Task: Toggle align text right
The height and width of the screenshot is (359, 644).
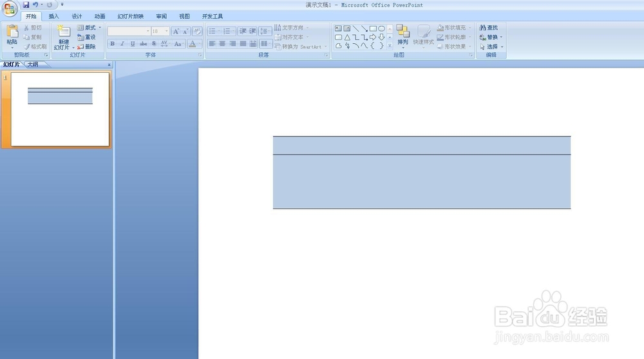Action: (x=232, y=44)
